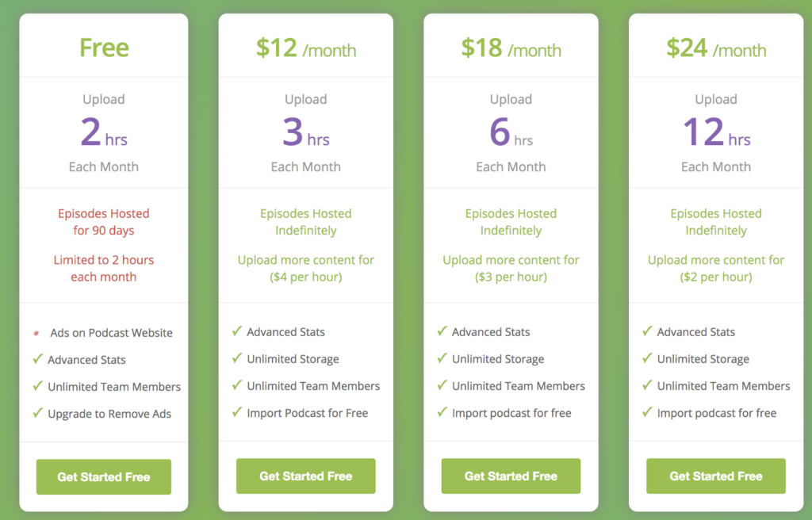
Task: Click Upload more content for $2 per hour
Action: [x=715, y=268]
